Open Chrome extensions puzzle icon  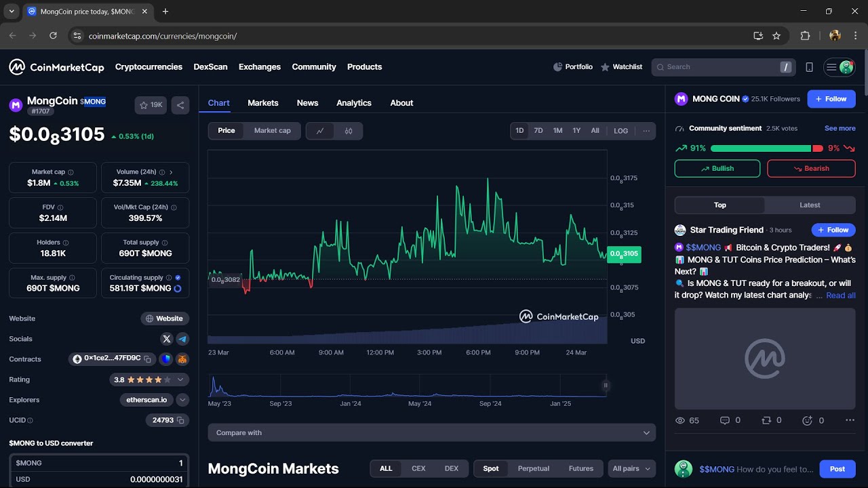click(x=805, y=35)
